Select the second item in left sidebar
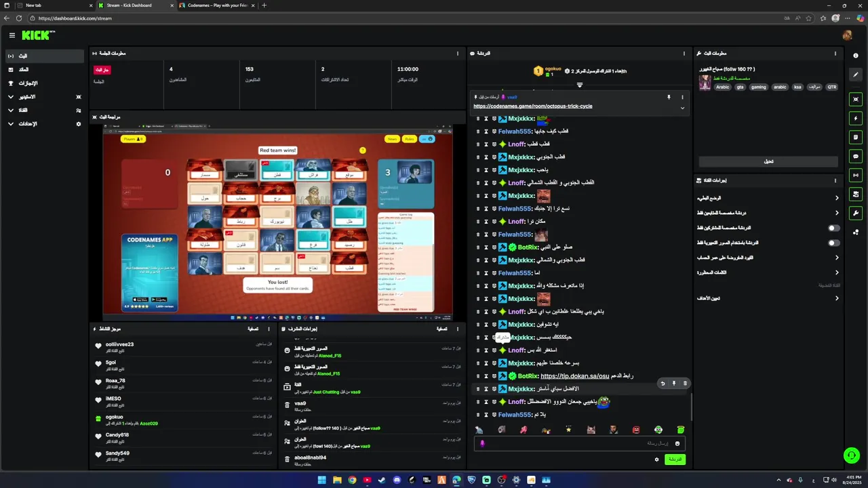The width and height of the screenshot is (868, 488). pos(45,70)
